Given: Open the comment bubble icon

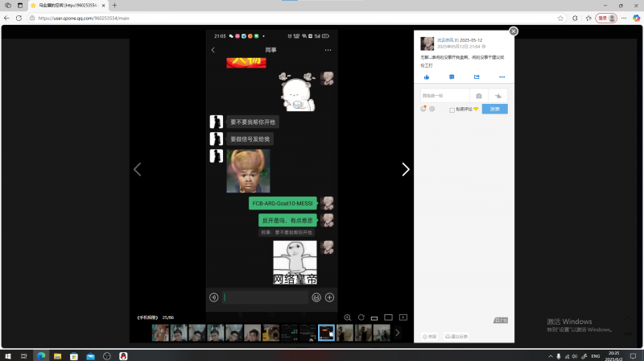Looking at the screenshot, I should pyautogui.click(x=452, y=77).
